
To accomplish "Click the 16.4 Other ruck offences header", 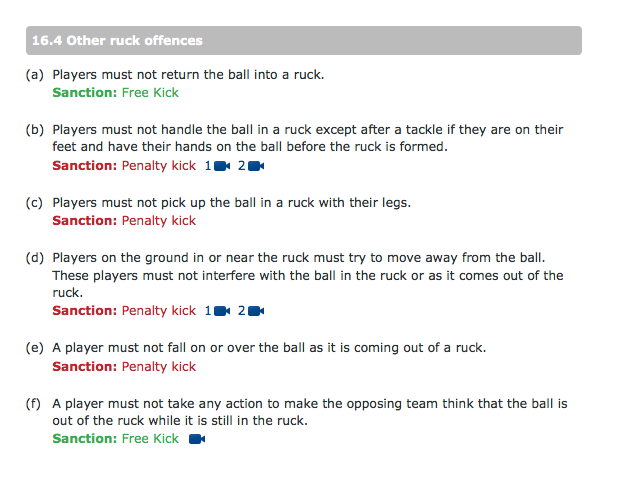I will click(x=304, y=41).
